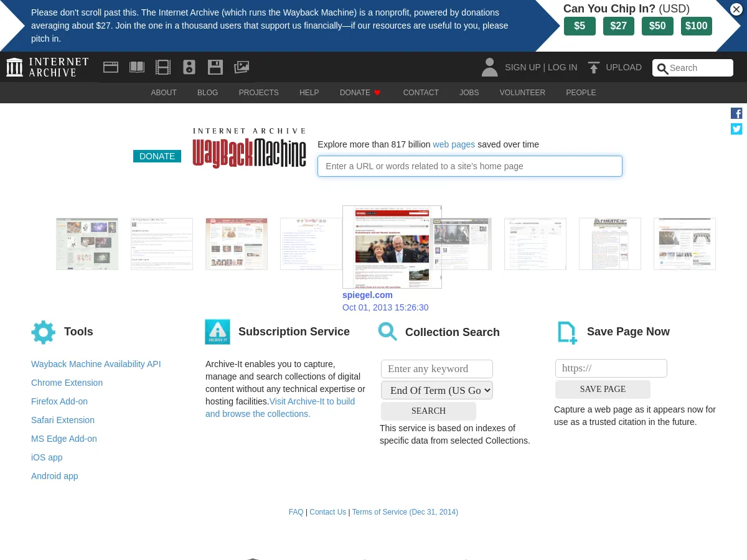Select the Web archive TV icon
This screenshot has width=747, height=560.
[110, 67]
